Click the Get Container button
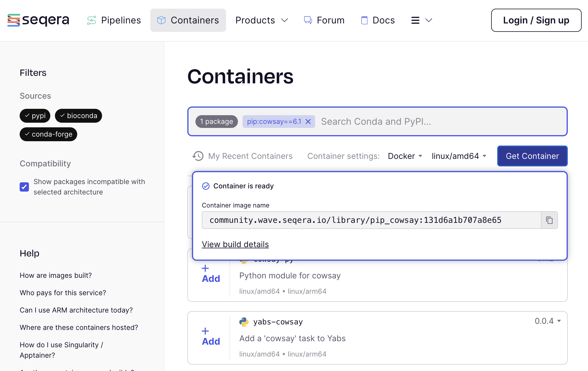 [532, 156]
